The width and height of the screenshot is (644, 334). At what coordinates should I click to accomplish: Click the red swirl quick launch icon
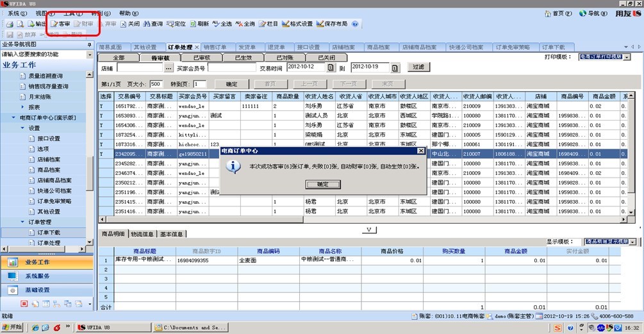coord(56,328)
